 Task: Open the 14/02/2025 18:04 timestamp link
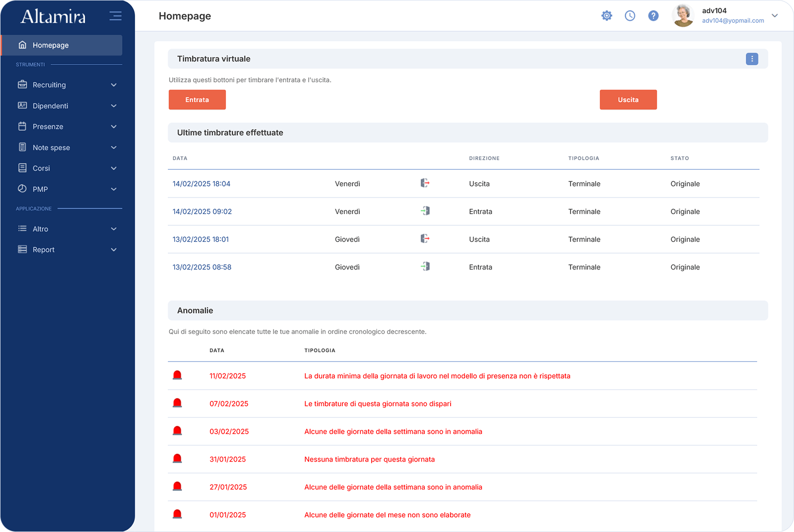201,184
